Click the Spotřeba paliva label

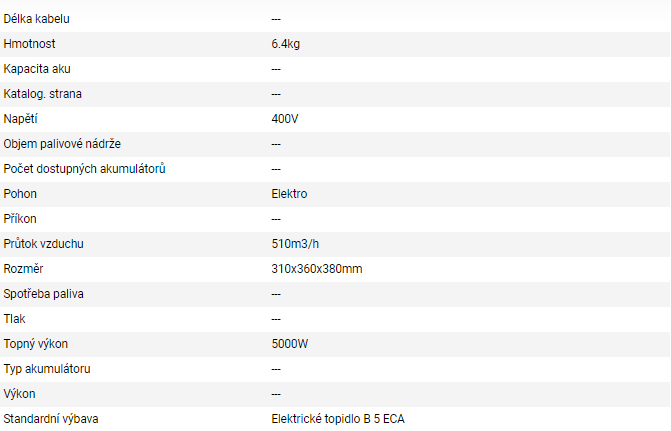pos(43,294)
